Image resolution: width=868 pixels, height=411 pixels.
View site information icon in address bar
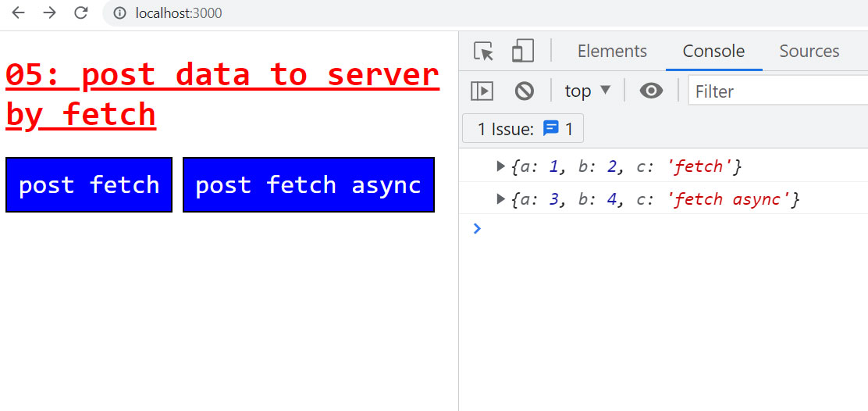(x=120, y=13)
